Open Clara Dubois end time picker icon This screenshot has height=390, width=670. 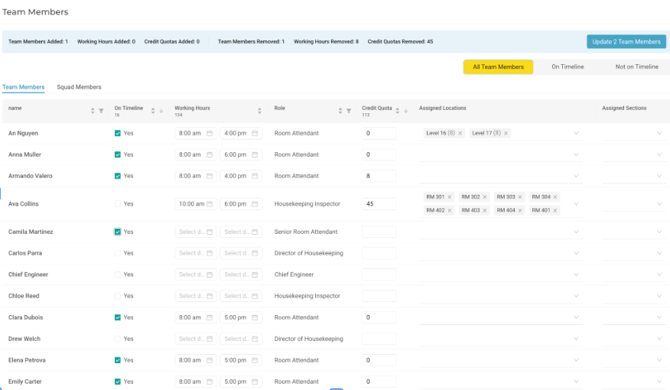255,317
